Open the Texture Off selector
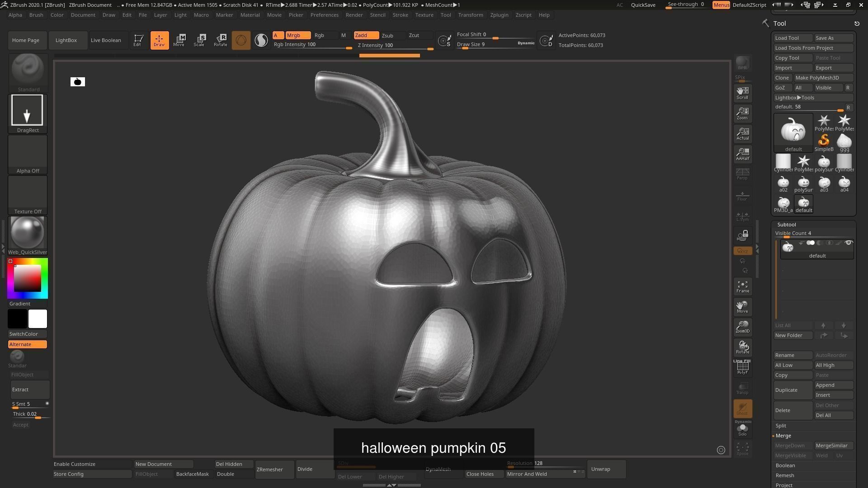The width and height of the screenshot is (868, 488). tap(28, 195)
